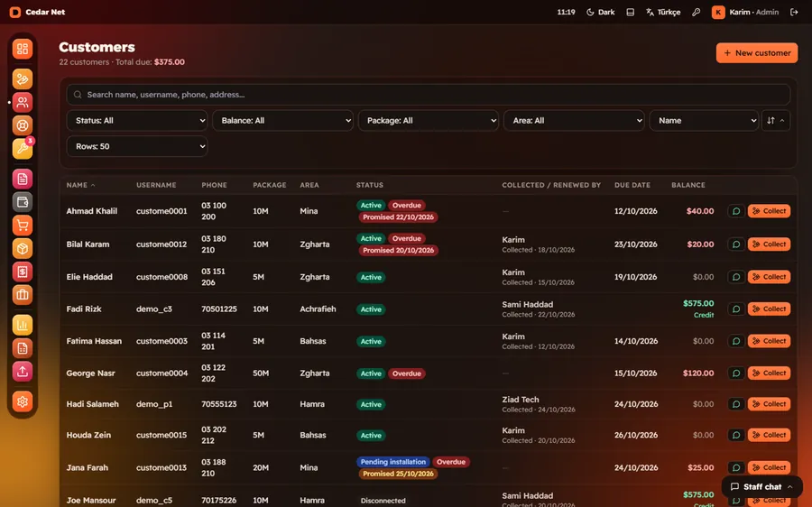Image resolution: width=812 pixels, height=507 pixels.
Task: Click the USERNAME column header
Action: coord(156,185)
